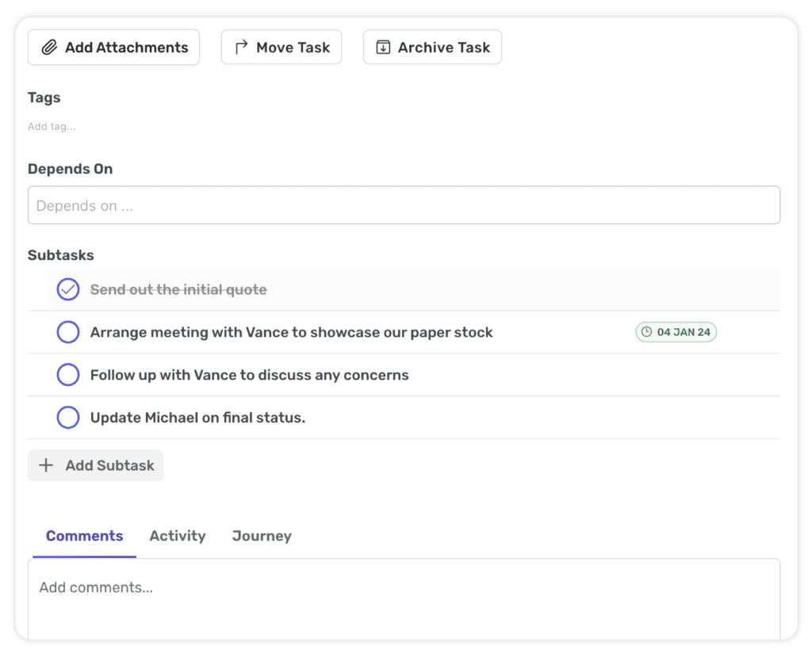This screenshot has height=657, width=812.
Task: Click the clock icon in the date badge
Action: [646, 332]
